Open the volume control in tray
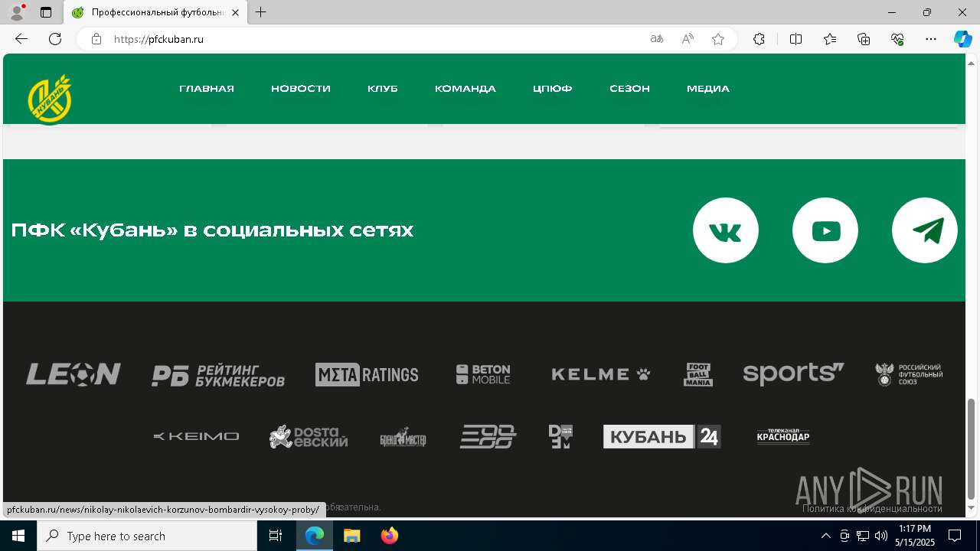The width and height of the screenshot is (980, 551). coord(881,536)
